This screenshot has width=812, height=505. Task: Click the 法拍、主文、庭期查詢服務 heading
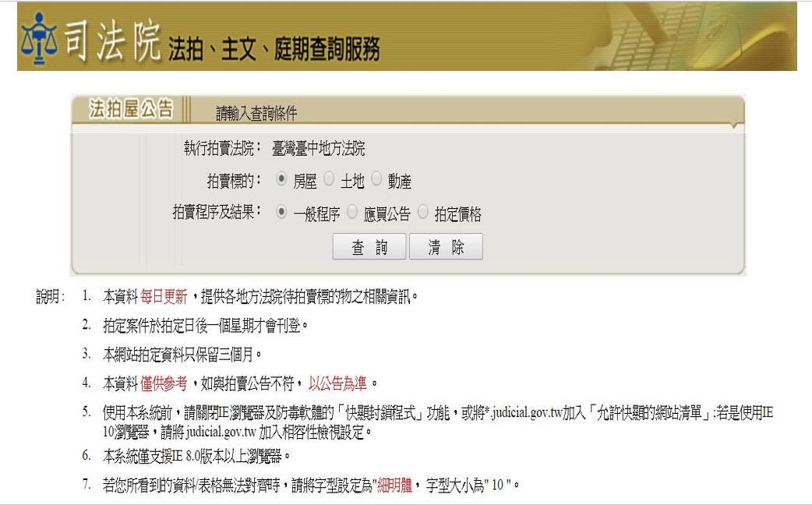[x=274, y=51]
